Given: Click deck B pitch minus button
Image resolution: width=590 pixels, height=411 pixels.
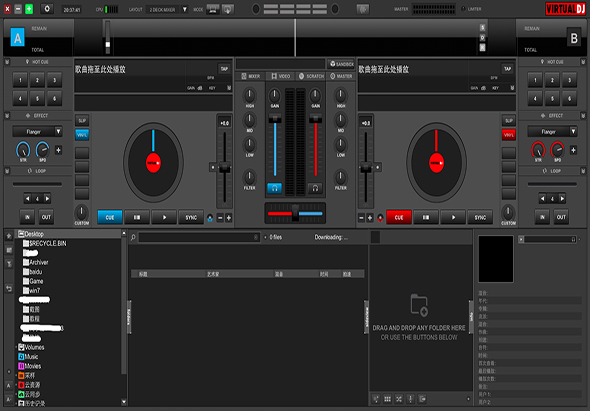Looking at the screenshot, I should (x=361, y=218).
